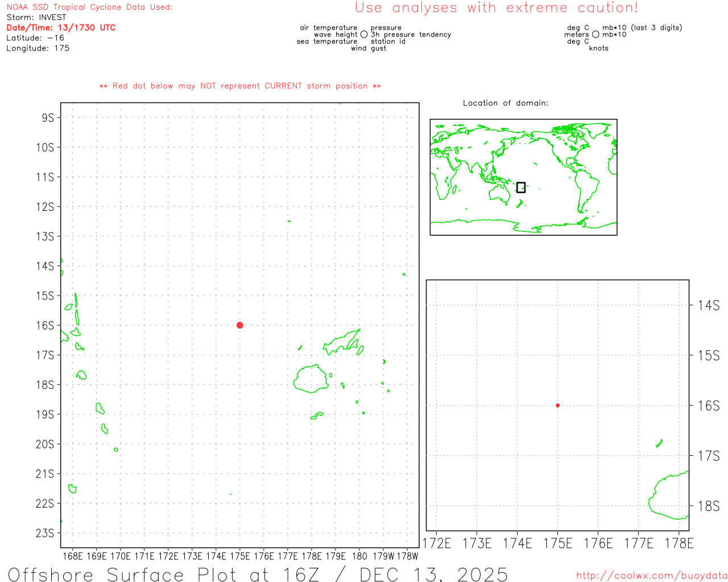728x582 pixels.
Task: Click the station legend circle near 'wave height'
Action: click(x=364, y=35)
